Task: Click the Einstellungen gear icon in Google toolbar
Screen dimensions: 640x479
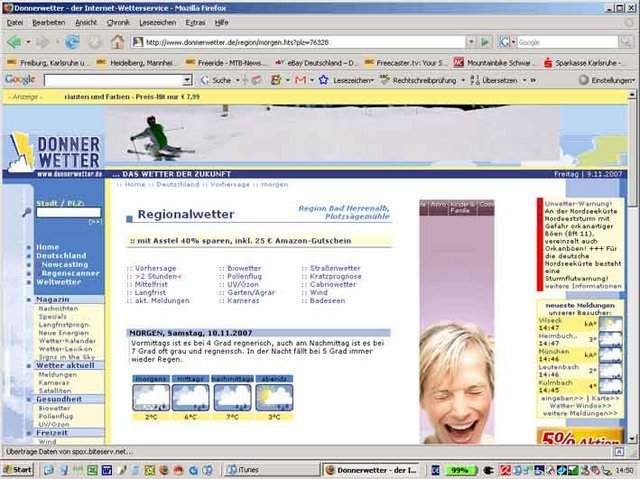Action: [x=584, y=80]
